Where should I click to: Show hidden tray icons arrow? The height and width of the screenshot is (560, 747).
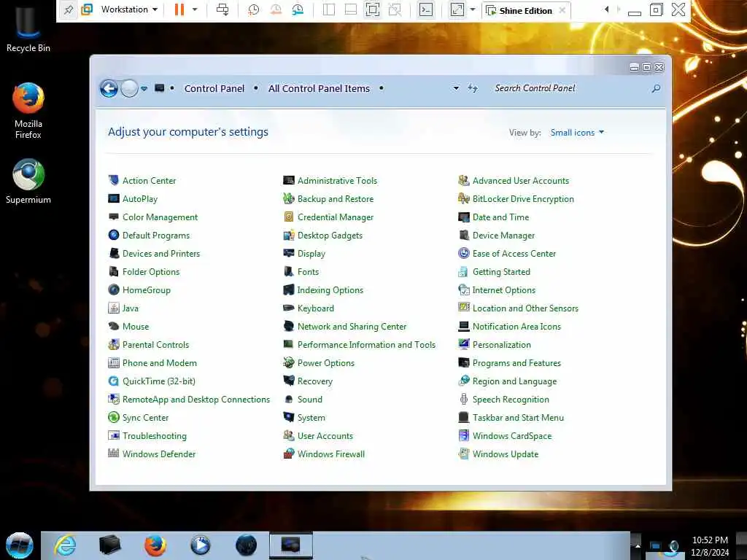(638, 545)
